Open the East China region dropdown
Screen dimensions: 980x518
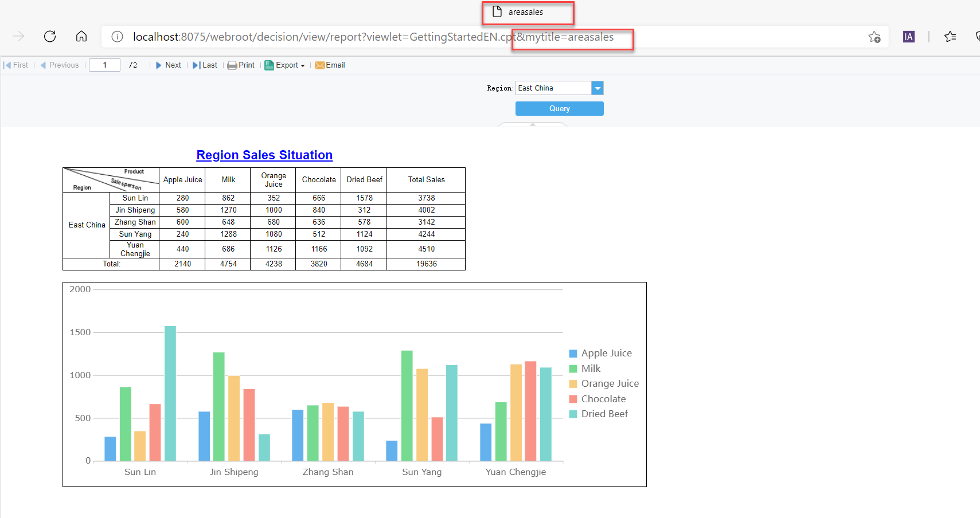[x=598, y=88]
